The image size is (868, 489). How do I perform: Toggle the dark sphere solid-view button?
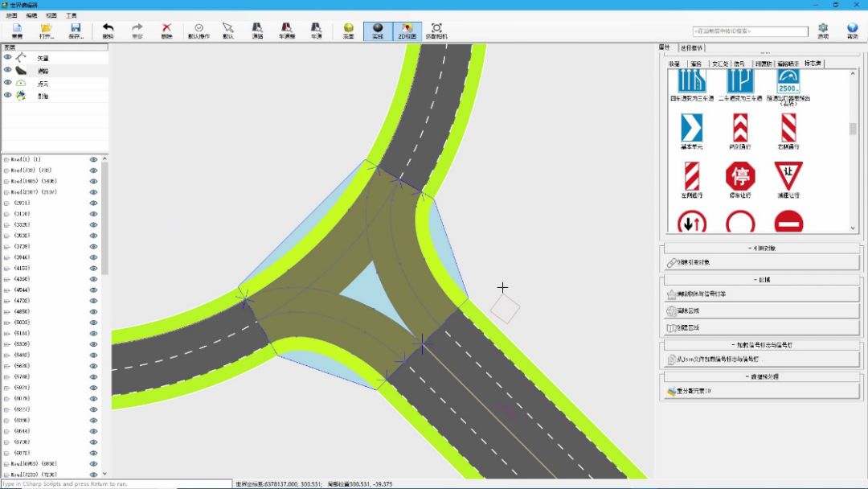point(378,31)
